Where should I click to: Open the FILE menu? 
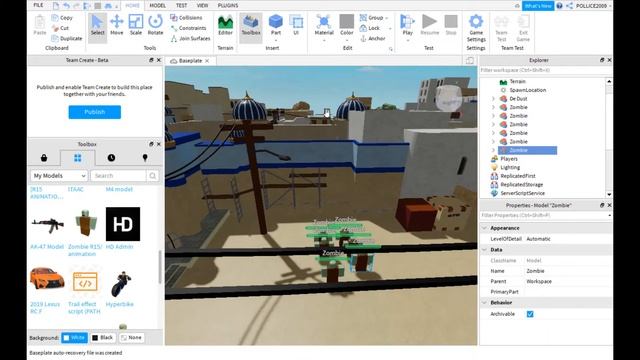coord(38,5)
